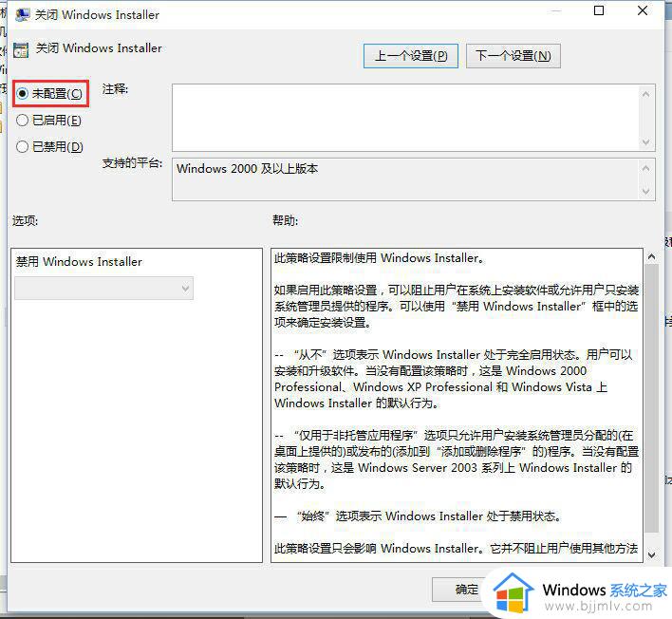Click the 下一个设置(N) button

(x=513, y=56)
